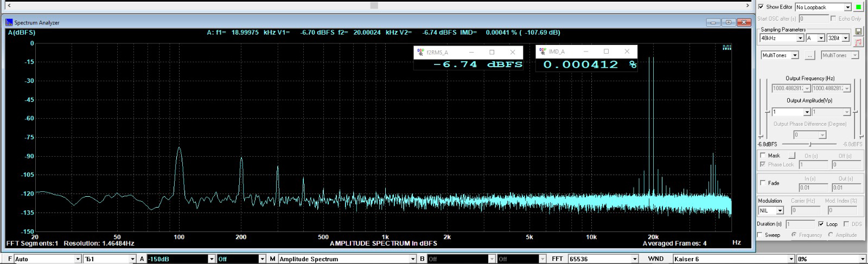Screen dimensions: 868x264
Task: Click the Mi marker in the graph corner
Action: coord(727,48)
